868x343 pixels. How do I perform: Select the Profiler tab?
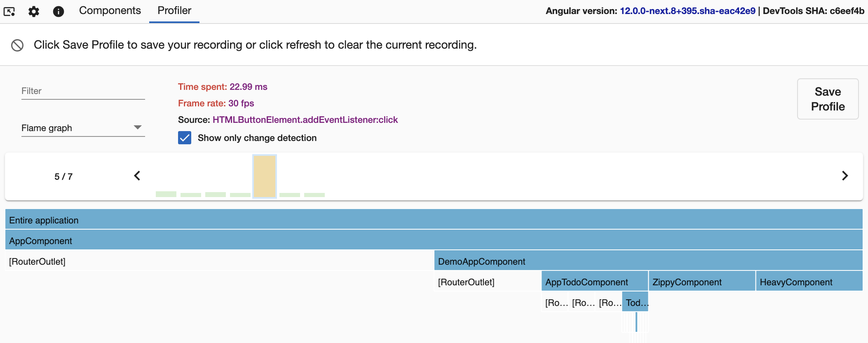(x=174, y=11)
